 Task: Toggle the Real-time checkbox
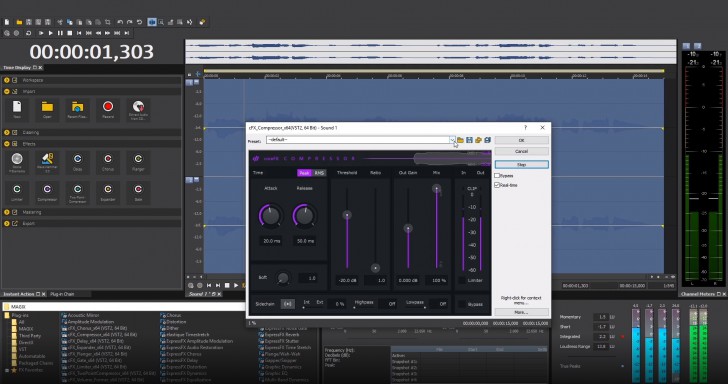(x=497, y=185)
